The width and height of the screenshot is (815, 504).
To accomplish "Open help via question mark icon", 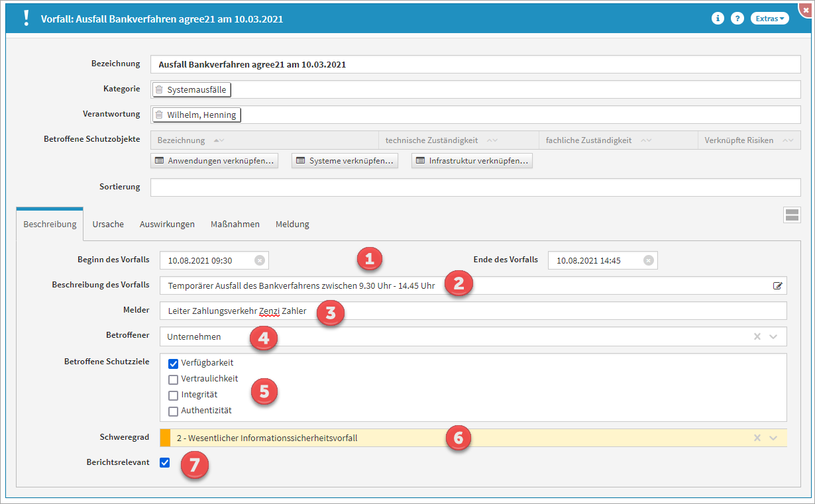I will pos(737,19).
